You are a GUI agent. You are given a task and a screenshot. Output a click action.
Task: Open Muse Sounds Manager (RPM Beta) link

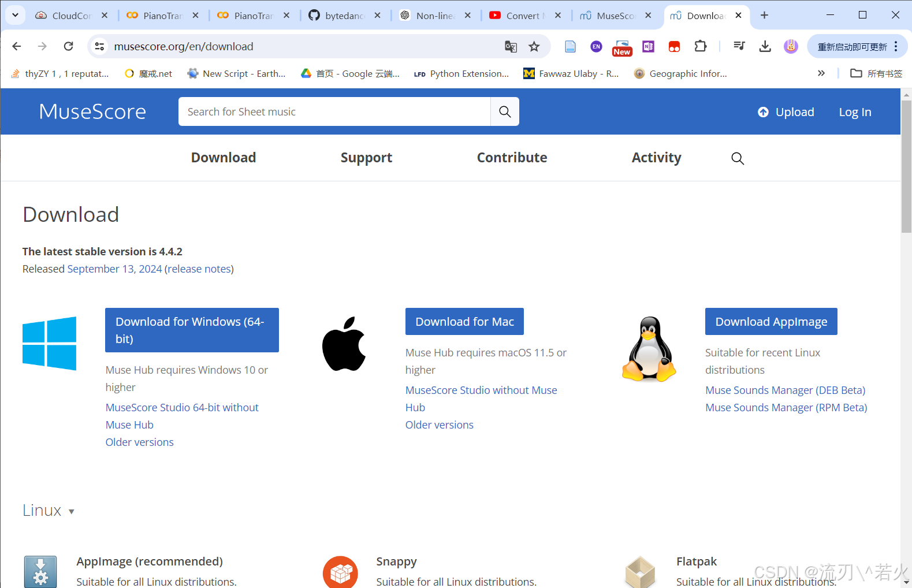(786, 407)
